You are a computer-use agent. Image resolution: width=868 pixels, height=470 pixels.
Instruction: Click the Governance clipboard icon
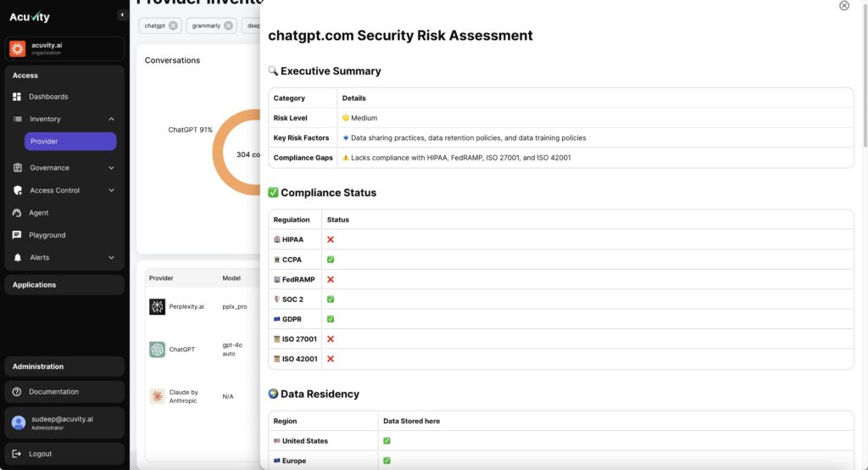click(18, 167)
